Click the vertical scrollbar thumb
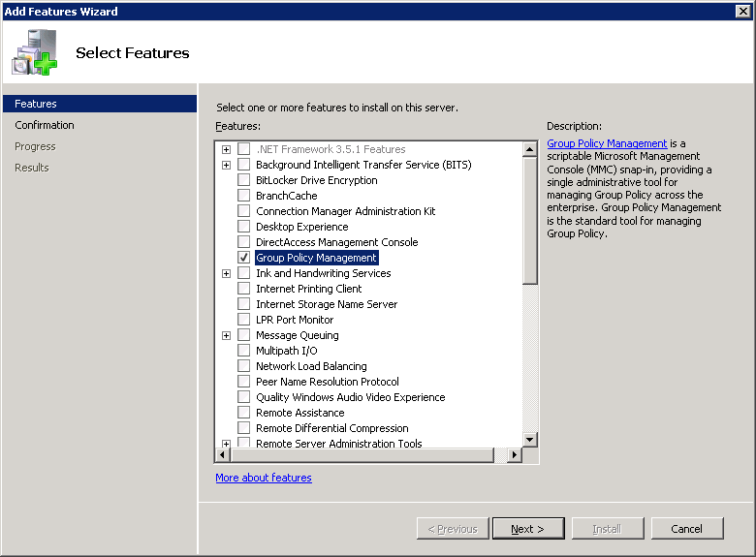The width and height of the screenshot is (756, 557). (529, 221)
